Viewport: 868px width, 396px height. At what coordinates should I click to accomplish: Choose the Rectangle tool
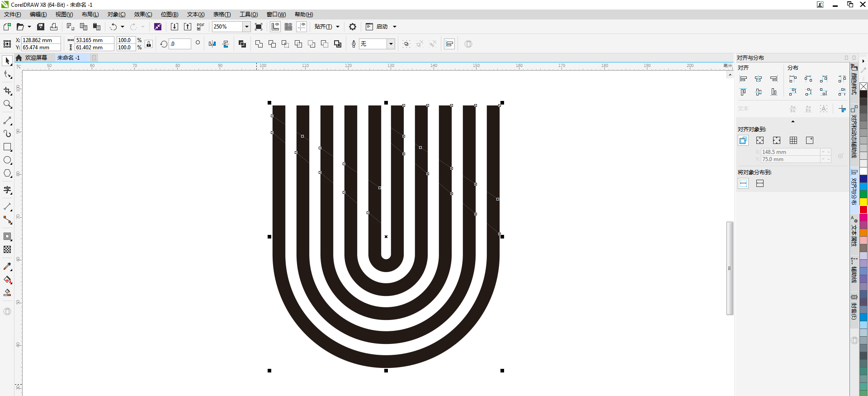pos(7,147)
